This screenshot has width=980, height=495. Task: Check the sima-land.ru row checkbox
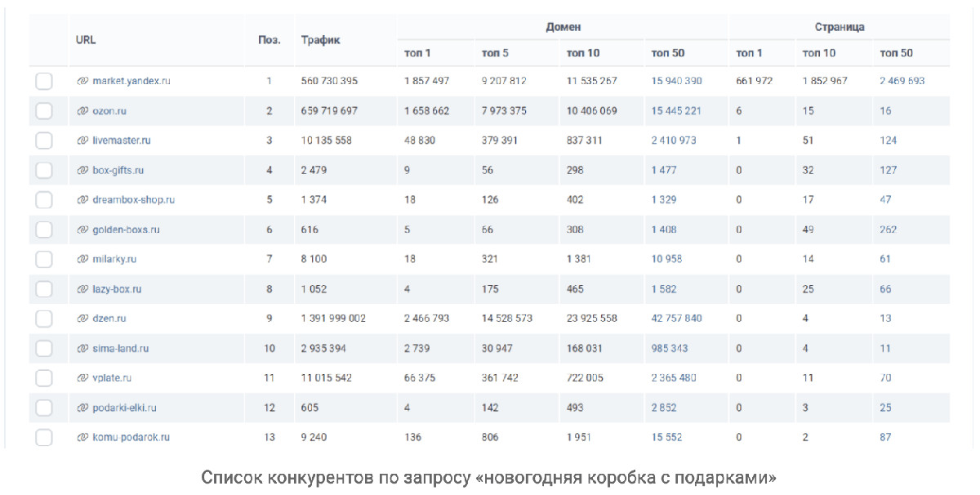tap(44, 348)
